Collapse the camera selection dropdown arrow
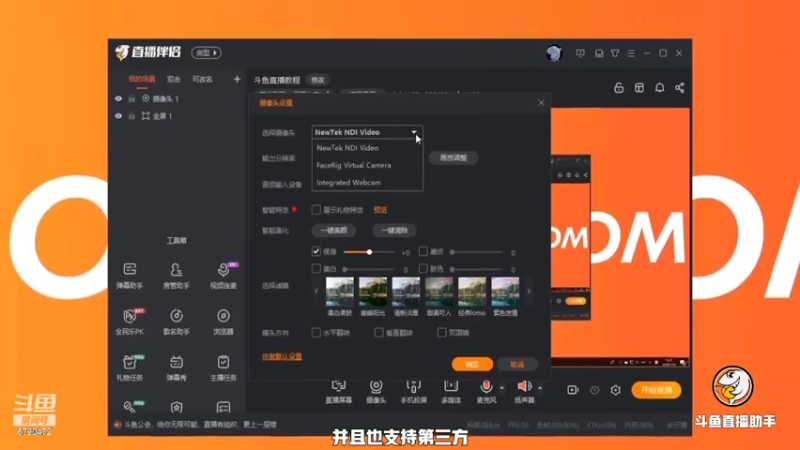The height and width of the screenshot is (450, 800). click(x=414, y=132)
